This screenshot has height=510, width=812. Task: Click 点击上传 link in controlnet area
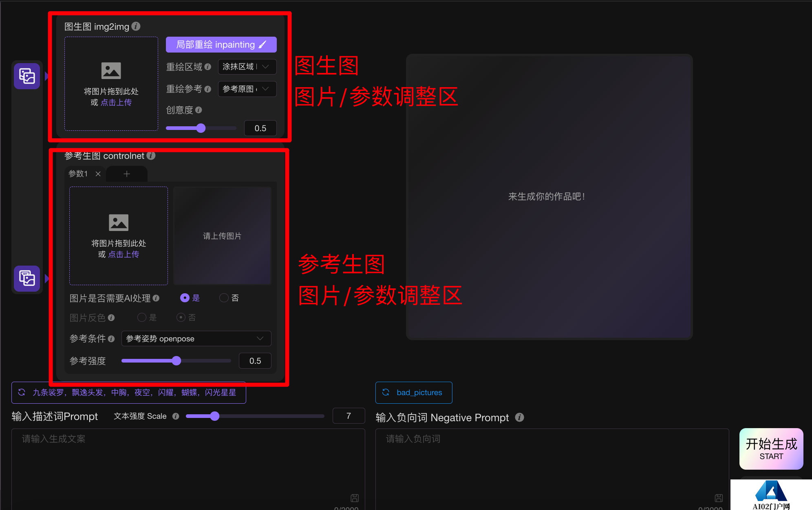[124, 254]
